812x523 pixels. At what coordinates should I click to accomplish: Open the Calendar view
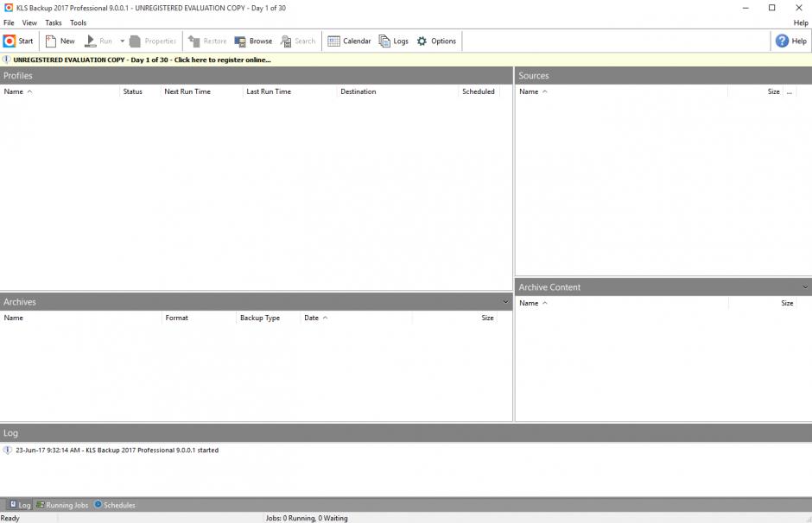(x=349, y=41)
